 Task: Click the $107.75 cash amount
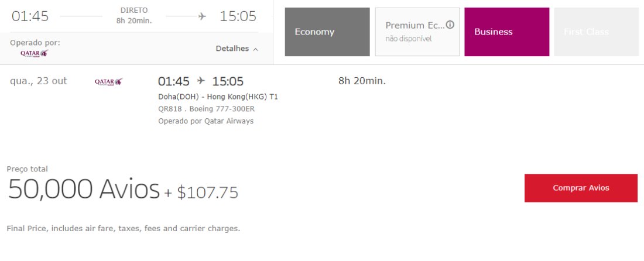pos(207,193)
